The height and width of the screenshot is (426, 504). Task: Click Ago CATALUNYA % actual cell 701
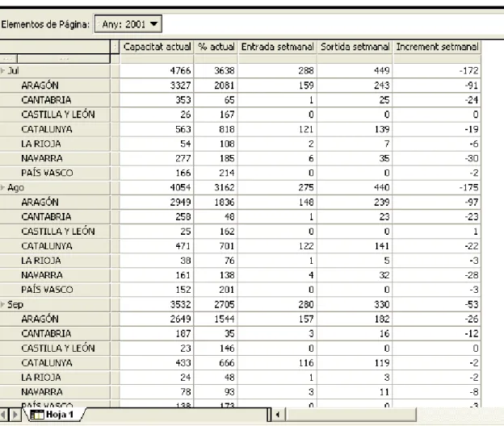(216, 246)
